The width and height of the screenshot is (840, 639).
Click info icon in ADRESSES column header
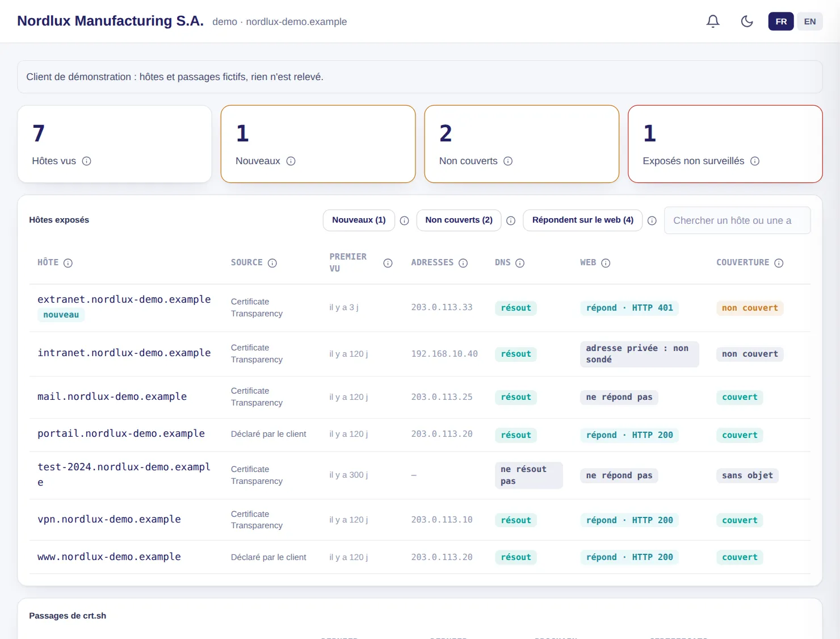[x=463, y=263]
